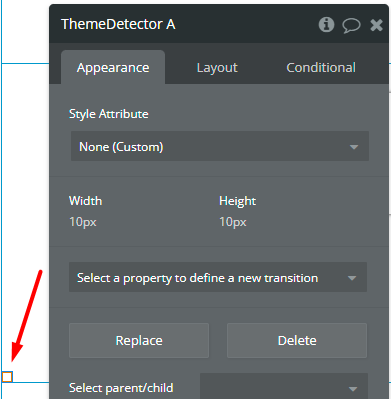Click the ThemeDetector A title to rename
The width and height of the screenshot is (391, 399).
click(118, 24)
